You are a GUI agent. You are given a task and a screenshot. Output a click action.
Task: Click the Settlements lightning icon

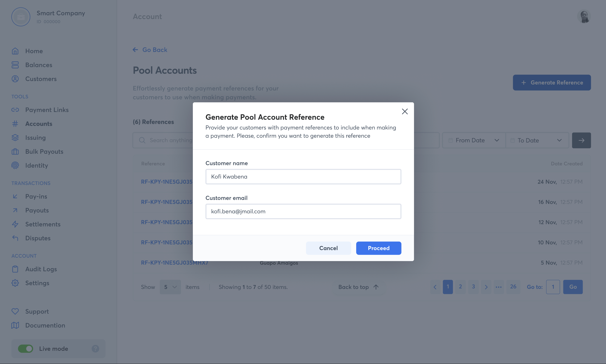(15, 224)
